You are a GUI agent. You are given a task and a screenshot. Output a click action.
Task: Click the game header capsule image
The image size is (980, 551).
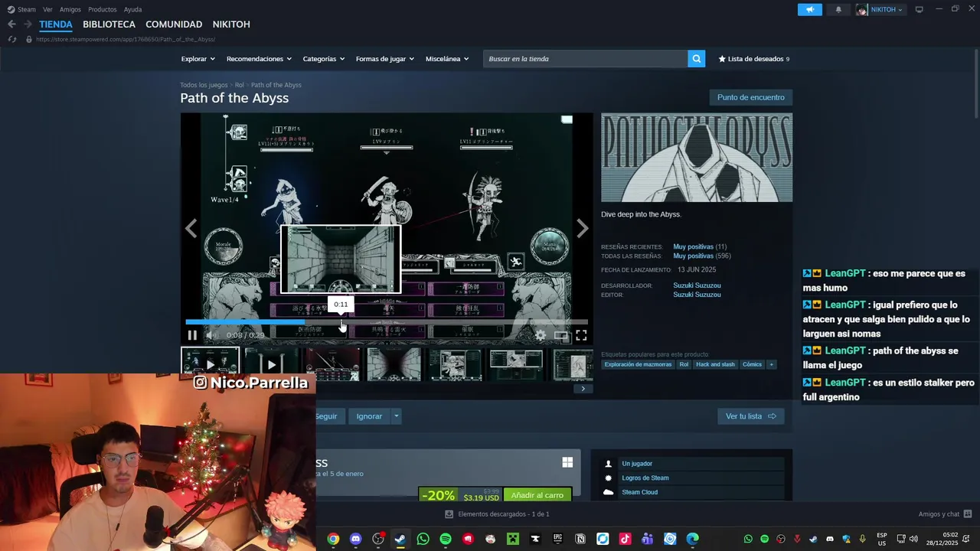click(697, 158)
